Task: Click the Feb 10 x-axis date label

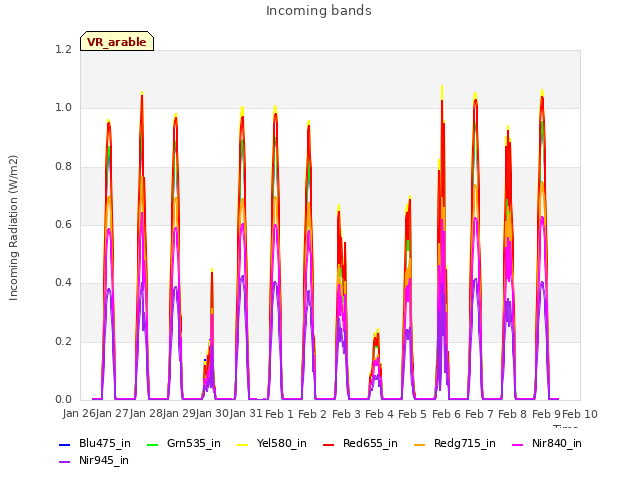Action: click(580, 414)
